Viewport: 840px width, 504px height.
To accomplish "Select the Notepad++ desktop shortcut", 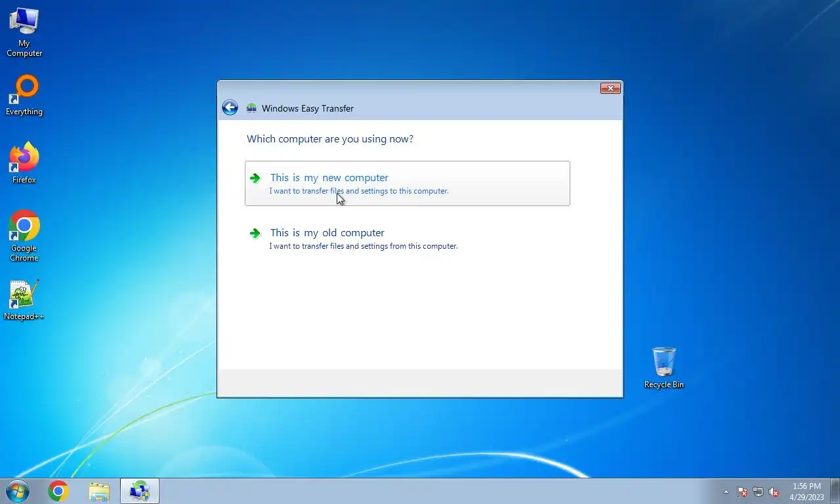I will (x=24, y=300).
